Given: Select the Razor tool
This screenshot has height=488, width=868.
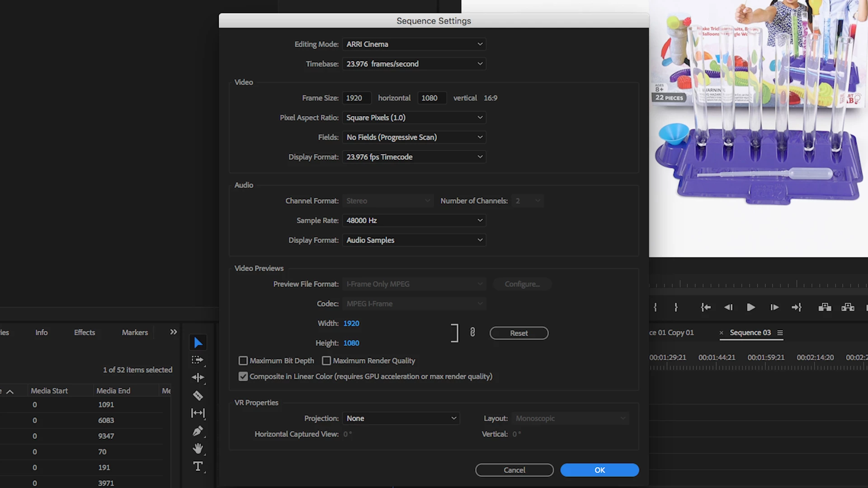Looking at the screenshot, I should (x=198, y=396).
